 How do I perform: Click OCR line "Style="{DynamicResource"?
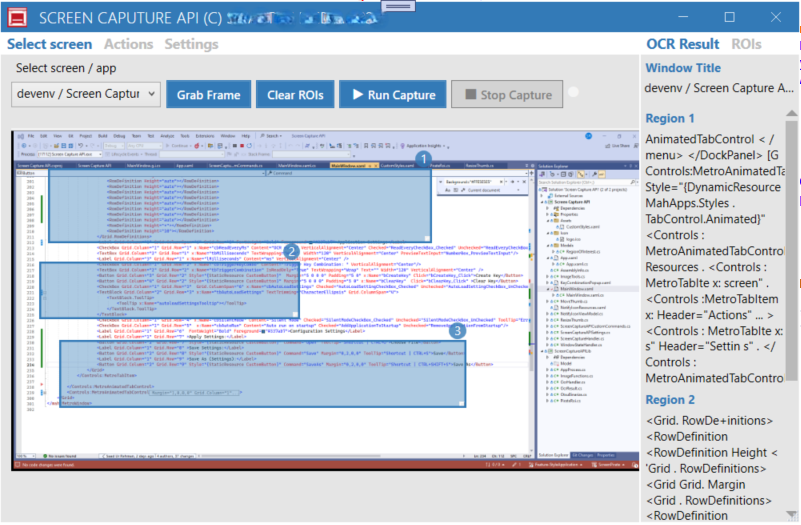click(713, 187)
